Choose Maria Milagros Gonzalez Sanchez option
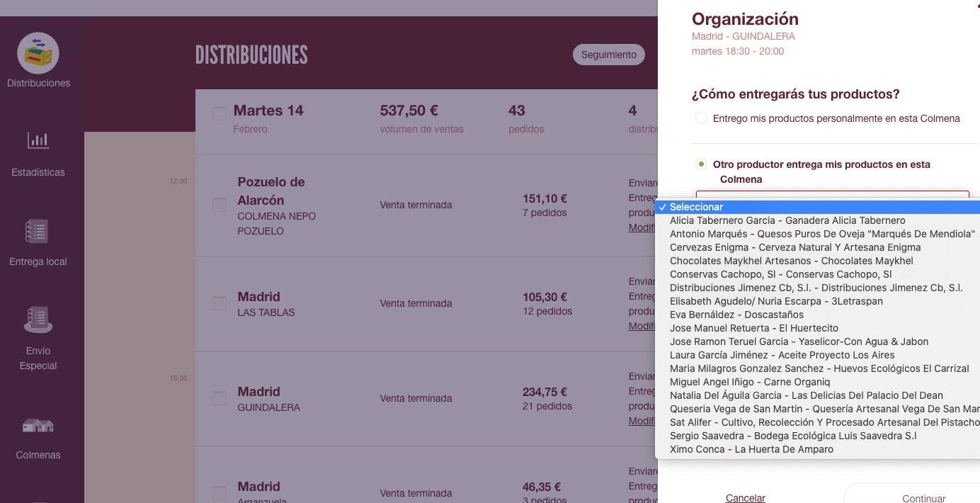 pyautogui.click(x=818, y=368)
